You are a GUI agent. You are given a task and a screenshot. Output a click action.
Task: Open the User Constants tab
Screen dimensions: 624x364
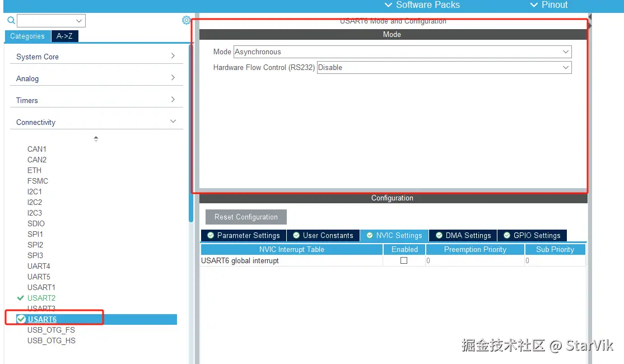tap(323, 236)
